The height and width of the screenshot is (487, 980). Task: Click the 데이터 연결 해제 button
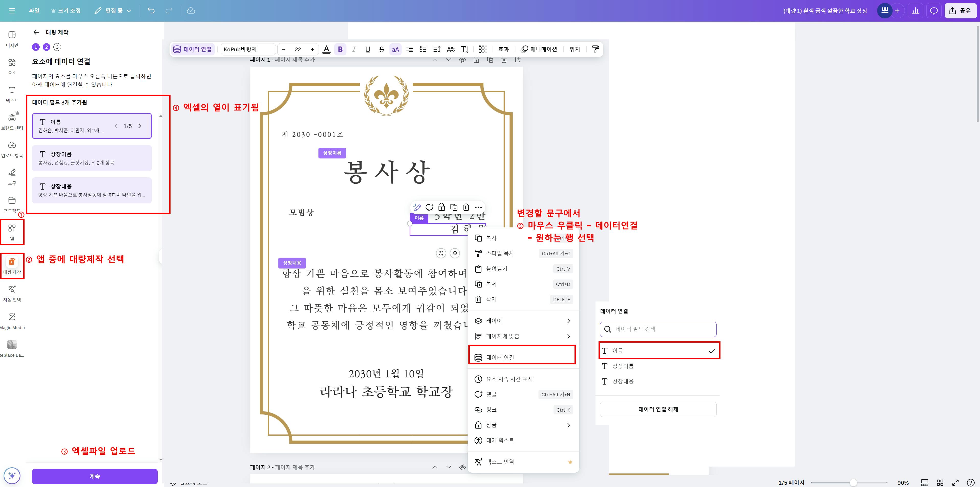tap(658, 409)
